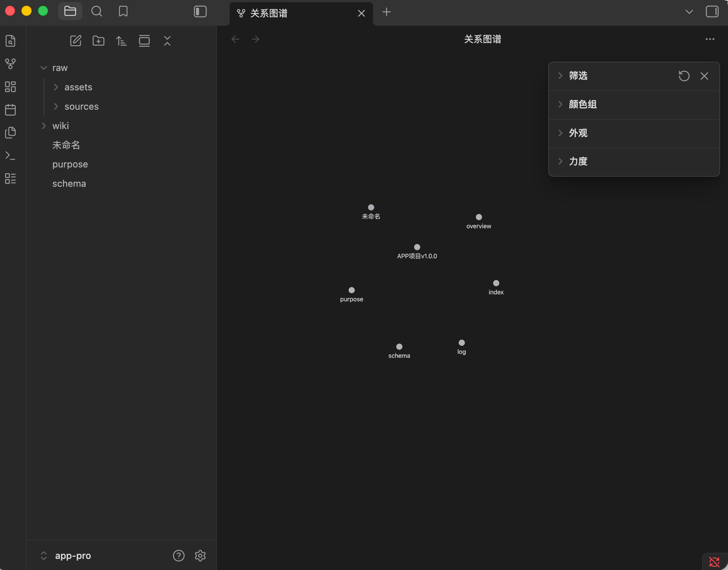Image resolution: width=728 pixels, height=570 pixels.
Task: Close the 关系图谱 tab
Action: [361, 14]
